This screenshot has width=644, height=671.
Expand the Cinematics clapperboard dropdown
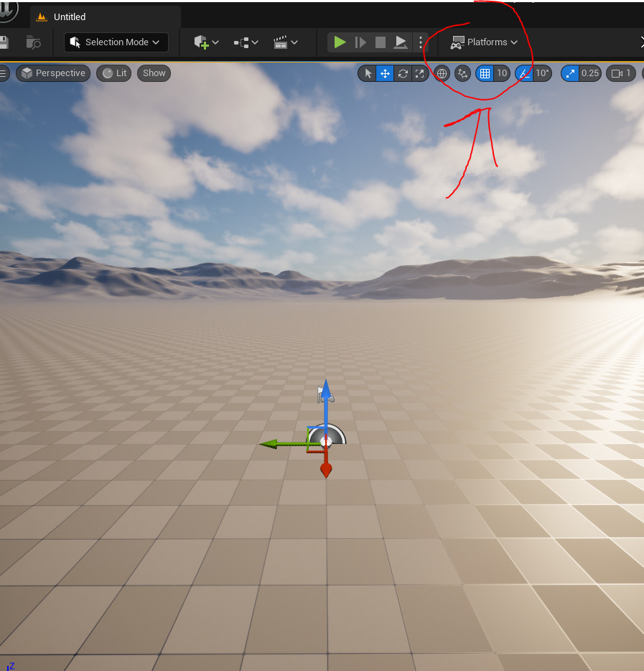[285, 42]
